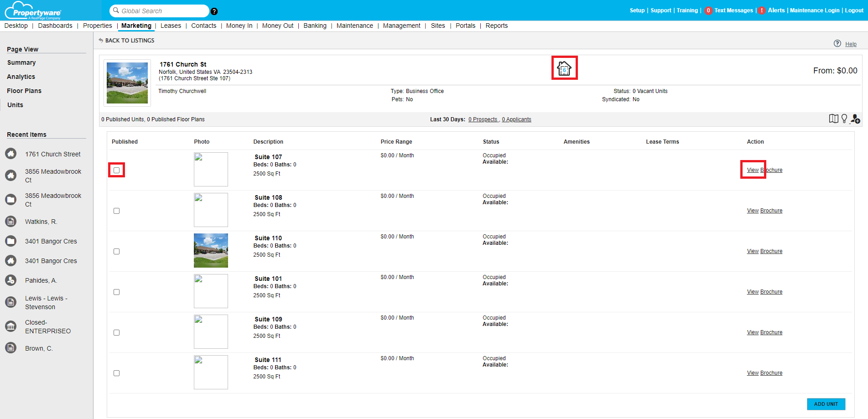Click the add-person icon beside the lightbulb

(854, 119)
